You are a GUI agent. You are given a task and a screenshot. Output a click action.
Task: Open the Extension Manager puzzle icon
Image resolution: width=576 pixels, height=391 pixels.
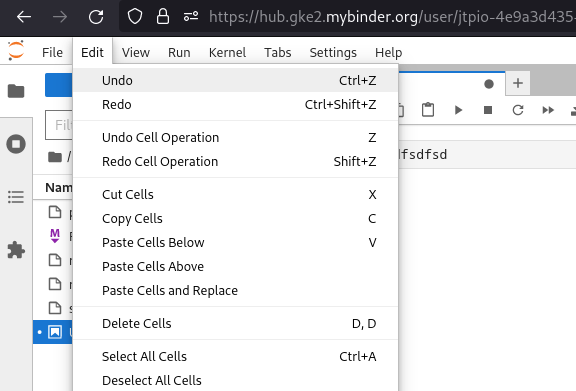16,250
